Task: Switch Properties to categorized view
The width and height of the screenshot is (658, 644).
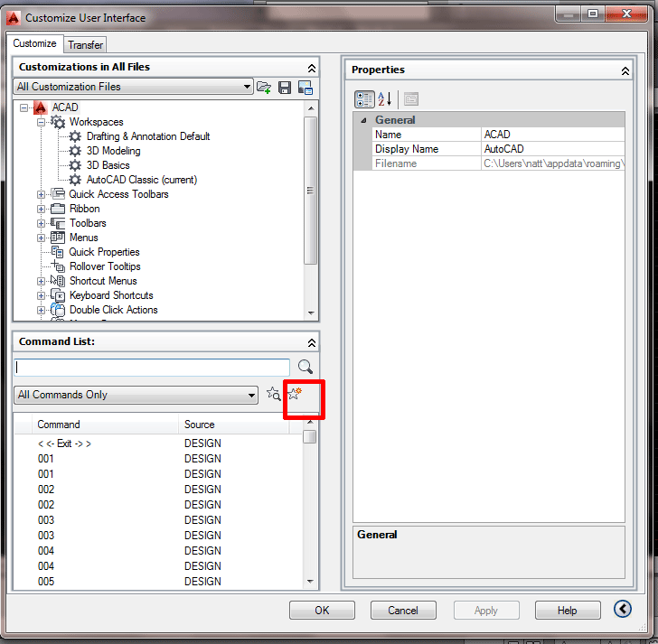Action: pos(364,99)
